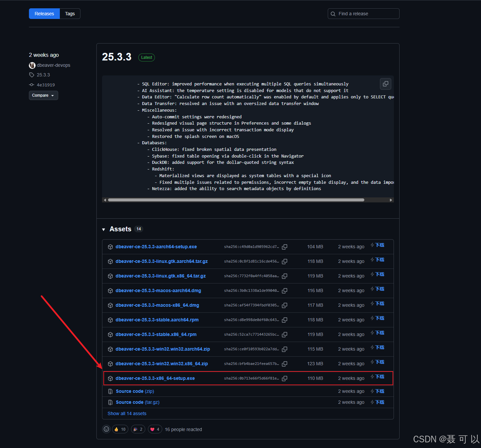Image resolution: width=481 pixels, height=448 pixels.
Task: Copy sha256 of macos-x86_64.dmg asset
Action: pyautogui.click(x=285, y=305)
